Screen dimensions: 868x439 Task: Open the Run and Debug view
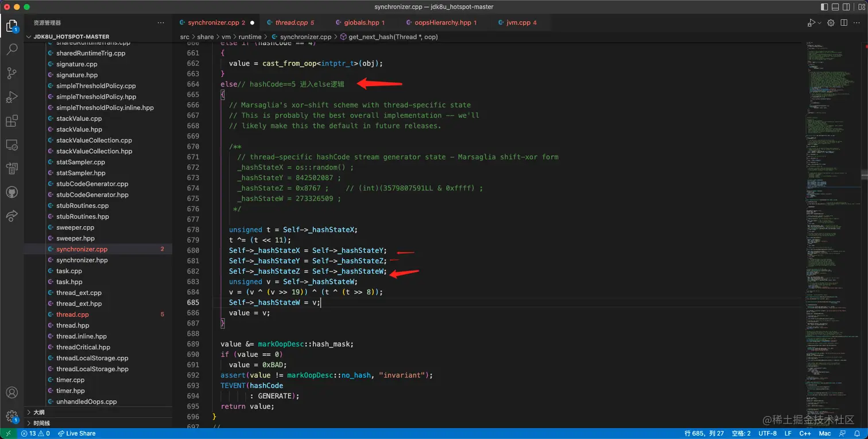pyautogui.click(x=11, y=98)
